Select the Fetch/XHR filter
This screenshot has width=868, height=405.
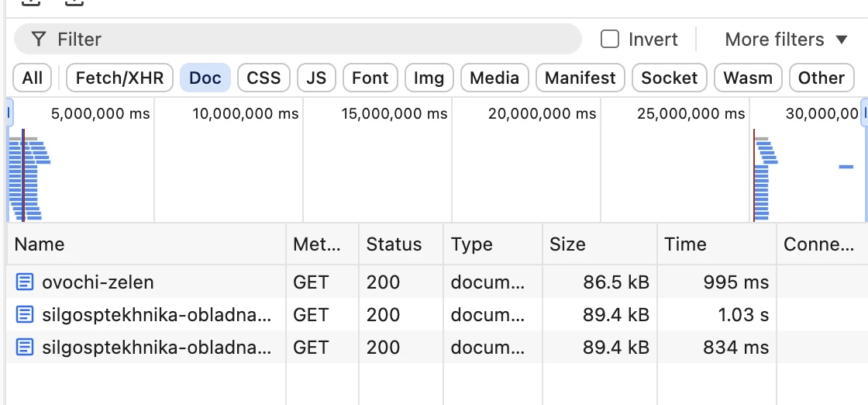click(x=119, y=78)
